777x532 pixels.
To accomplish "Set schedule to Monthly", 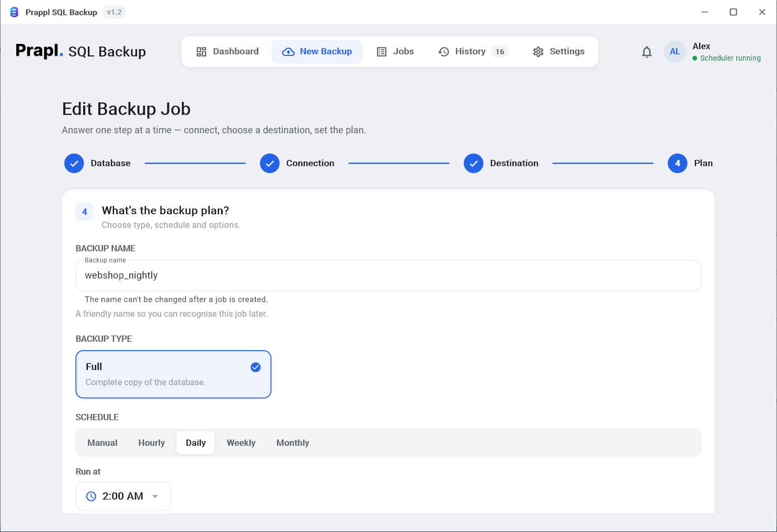I will click(293, 443).
